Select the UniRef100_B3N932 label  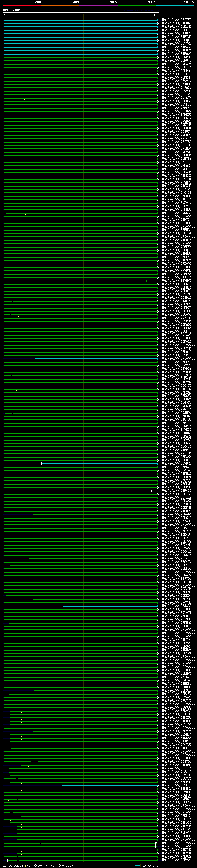(x=176, y=711)
